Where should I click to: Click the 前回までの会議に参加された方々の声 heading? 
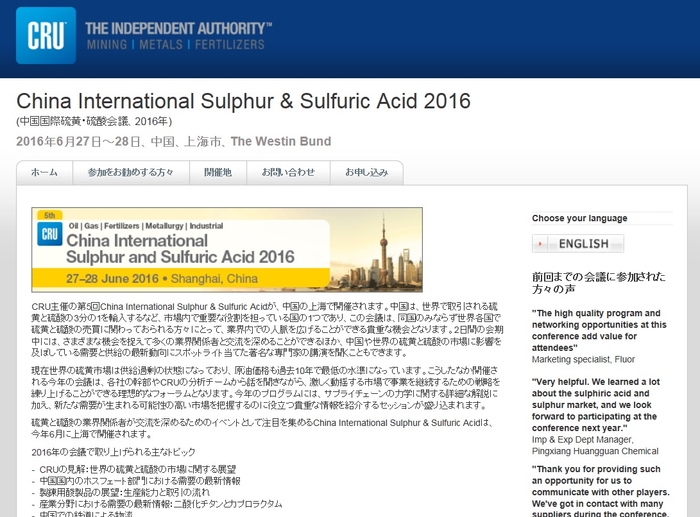pyautogui.click(x=598, y=283)
